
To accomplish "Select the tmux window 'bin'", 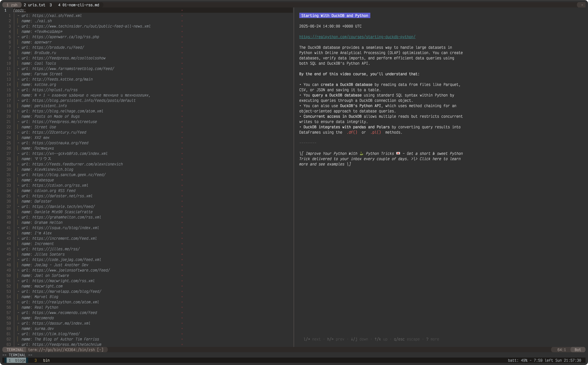I will (46, 360).
